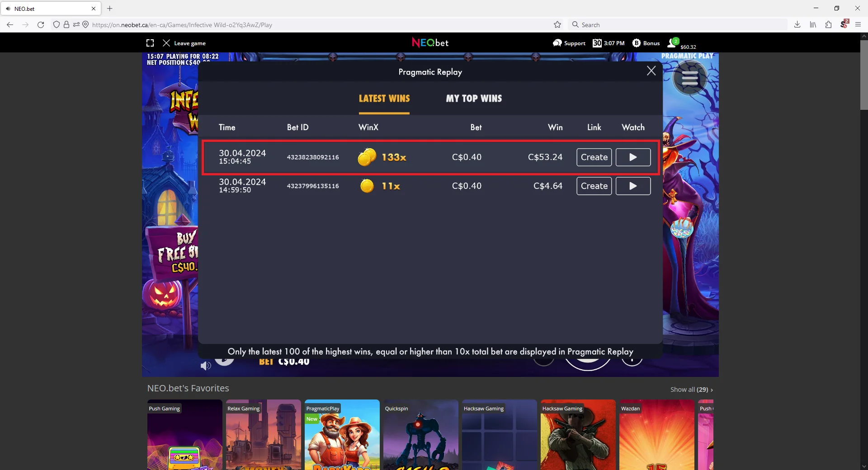
Task: Open site permissions icon in address bar
Action: click(x=76, y=25)
